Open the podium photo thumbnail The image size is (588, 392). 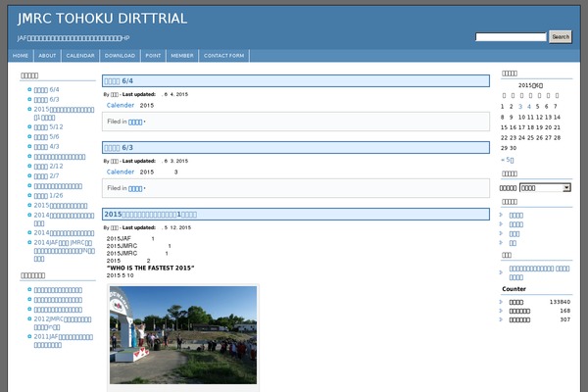point(183,335)
